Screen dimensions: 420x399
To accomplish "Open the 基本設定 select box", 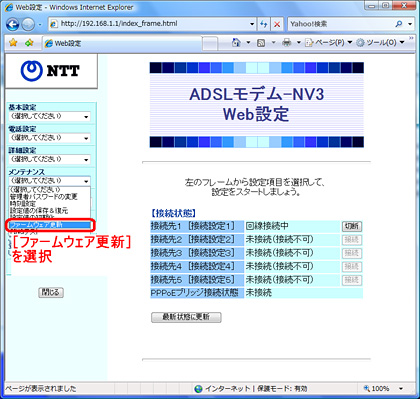I will (x=49, y=116).
